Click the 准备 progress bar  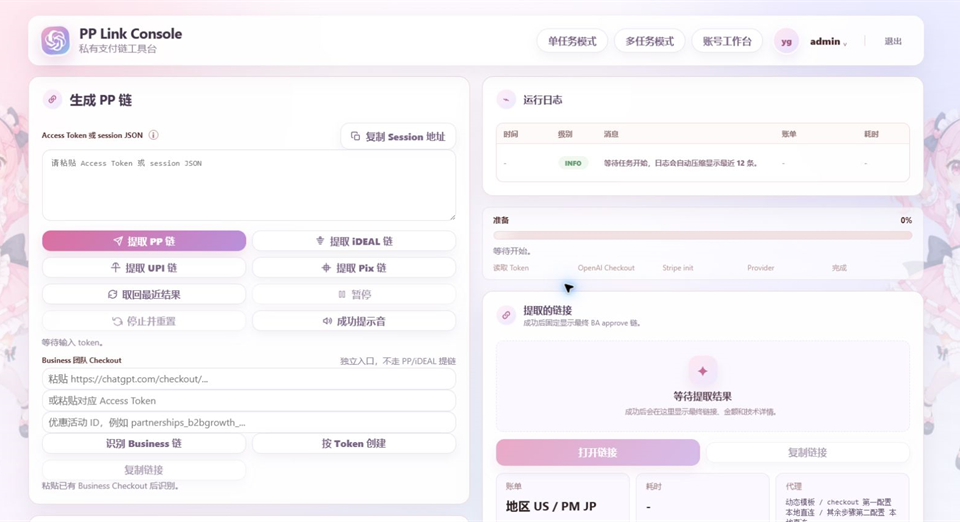click(702, 235)
